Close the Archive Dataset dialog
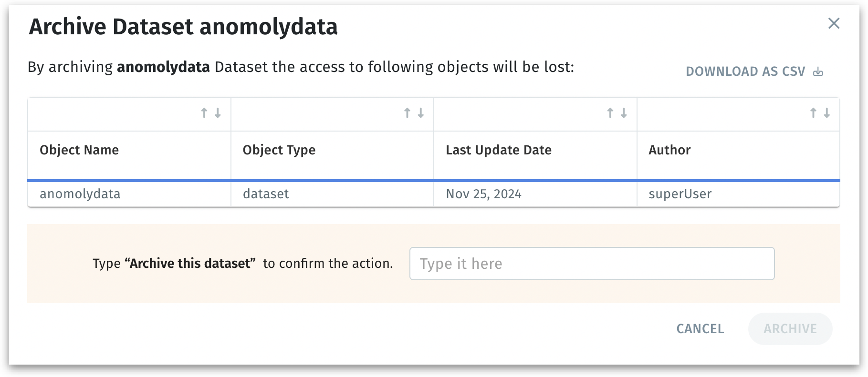Viewport: 868px width, 377px height. tap(834, 23)
